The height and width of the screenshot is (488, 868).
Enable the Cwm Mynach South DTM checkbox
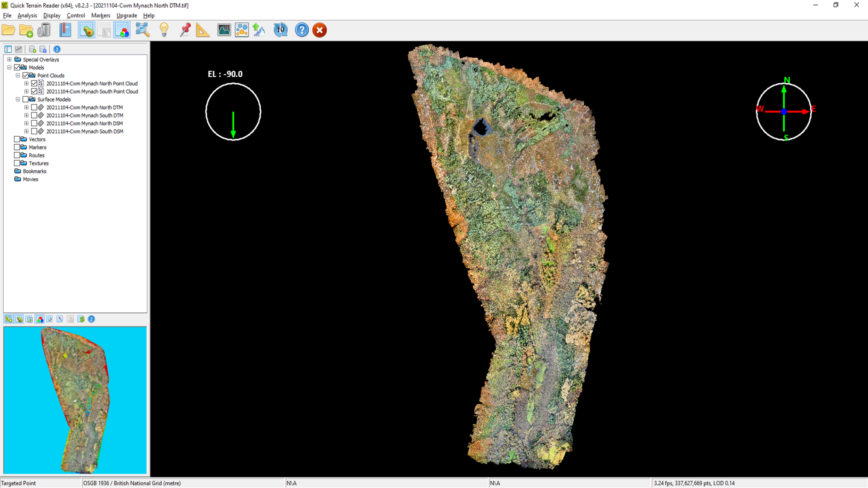click(34, 115)
